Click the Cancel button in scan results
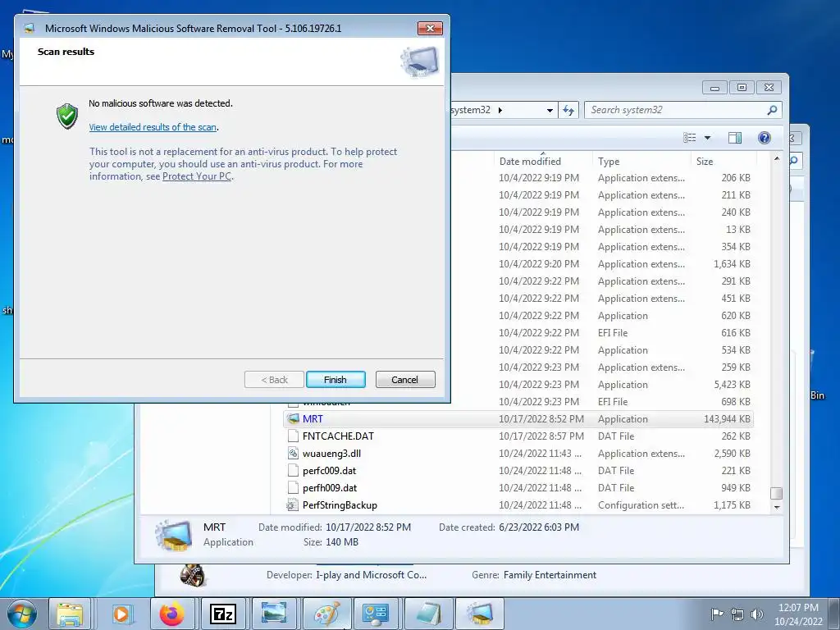 (x=405, y=379)
